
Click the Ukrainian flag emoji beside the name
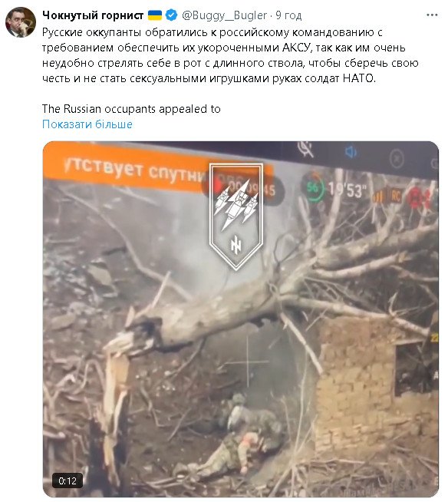[155, 15]
